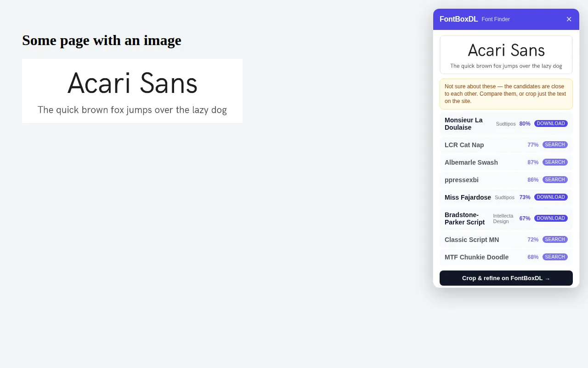Select the Bradstone-Parker Script font name
Screen dimensions: 588x368
tap(464, 218)
